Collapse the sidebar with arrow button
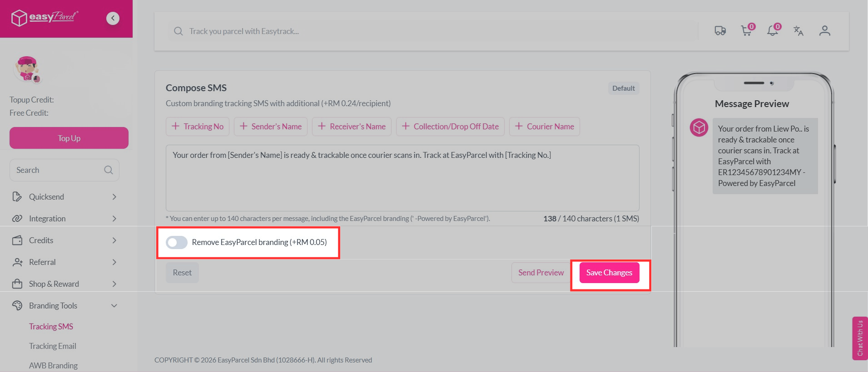This screenshot has height=372, width=868. click(113, 18)
